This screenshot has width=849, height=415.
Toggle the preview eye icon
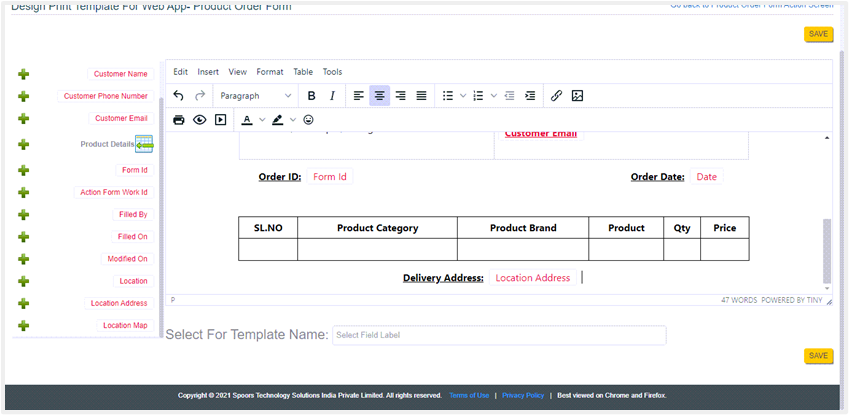(x=200, y=120)
